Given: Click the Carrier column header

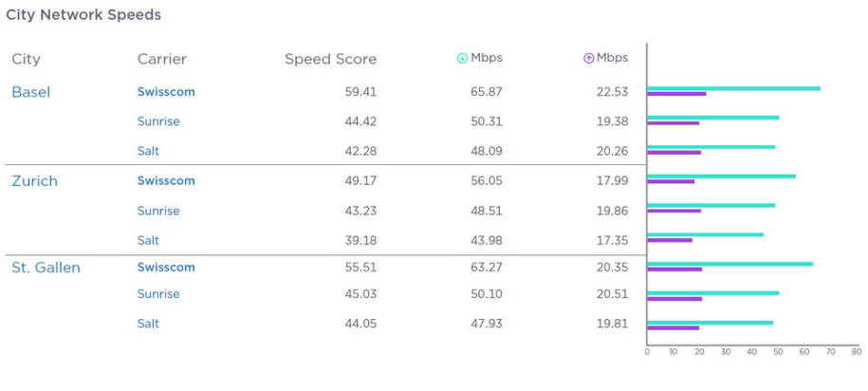Looking at the screenshot, I should click(x=161, y=59).
